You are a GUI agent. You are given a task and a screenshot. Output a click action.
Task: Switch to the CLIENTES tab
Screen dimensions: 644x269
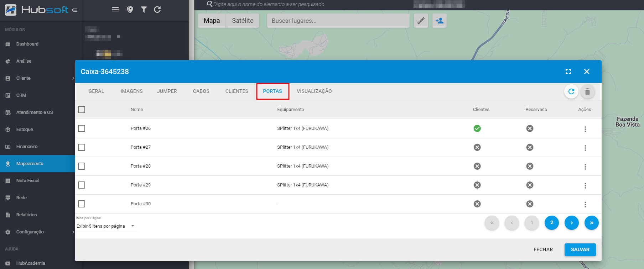pyautogui.click(x=237, y=91)
